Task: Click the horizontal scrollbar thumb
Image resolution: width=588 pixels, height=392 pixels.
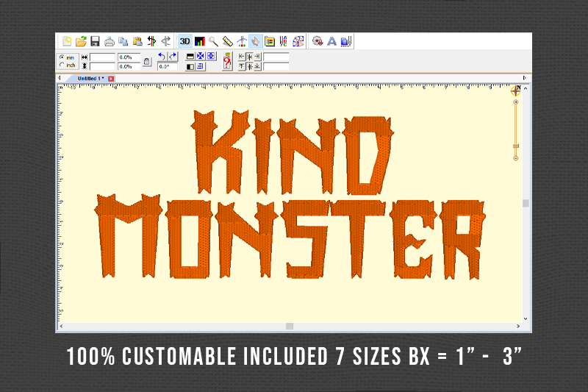Action: (x=290, y=327)
